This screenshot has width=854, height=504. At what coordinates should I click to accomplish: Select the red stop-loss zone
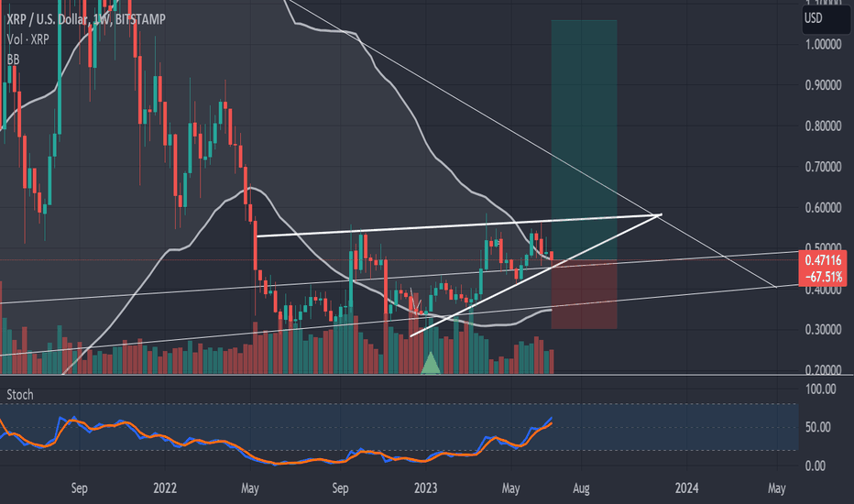coord(584,294)
